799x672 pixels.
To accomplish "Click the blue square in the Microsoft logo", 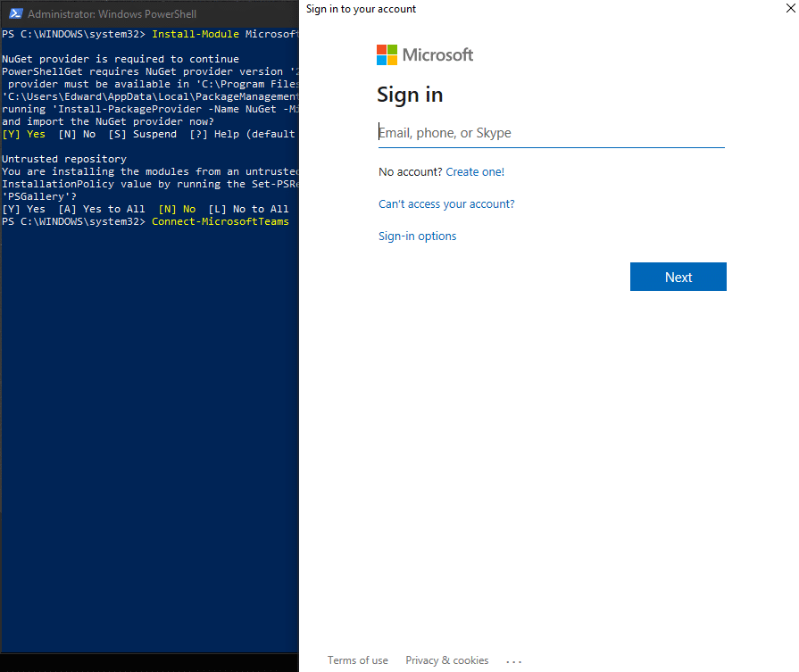I will [x=382, y=61].
